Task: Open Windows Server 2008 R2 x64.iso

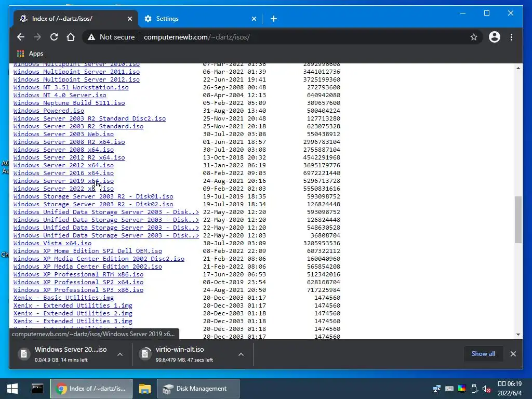Action: [69, 142]
